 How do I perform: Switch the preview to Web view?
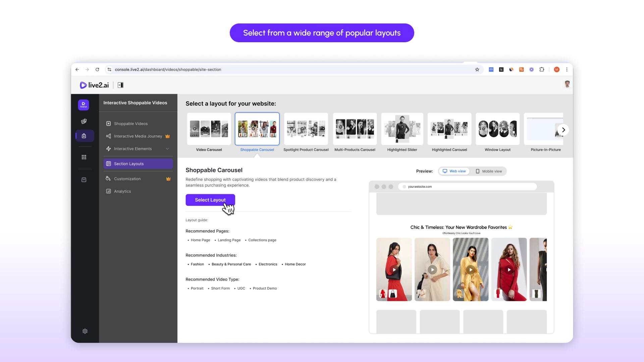click(454, 171)
